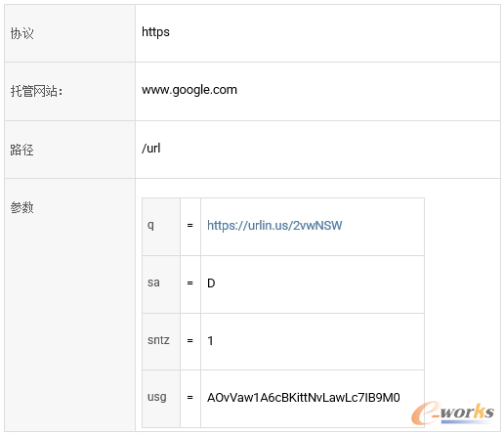Click the q parameter name cell
This screenshot has height=435, width=504.
[x=161, y=227]
